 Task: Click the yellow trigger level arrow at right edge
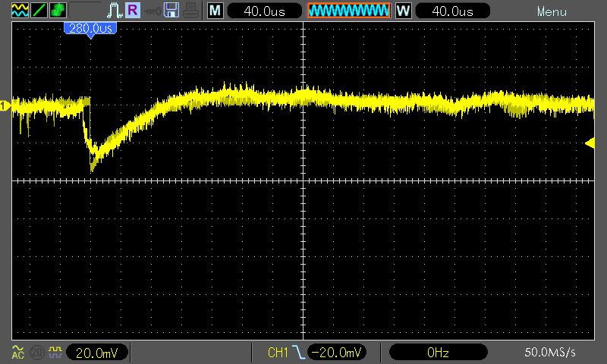[x=590, y=143]
